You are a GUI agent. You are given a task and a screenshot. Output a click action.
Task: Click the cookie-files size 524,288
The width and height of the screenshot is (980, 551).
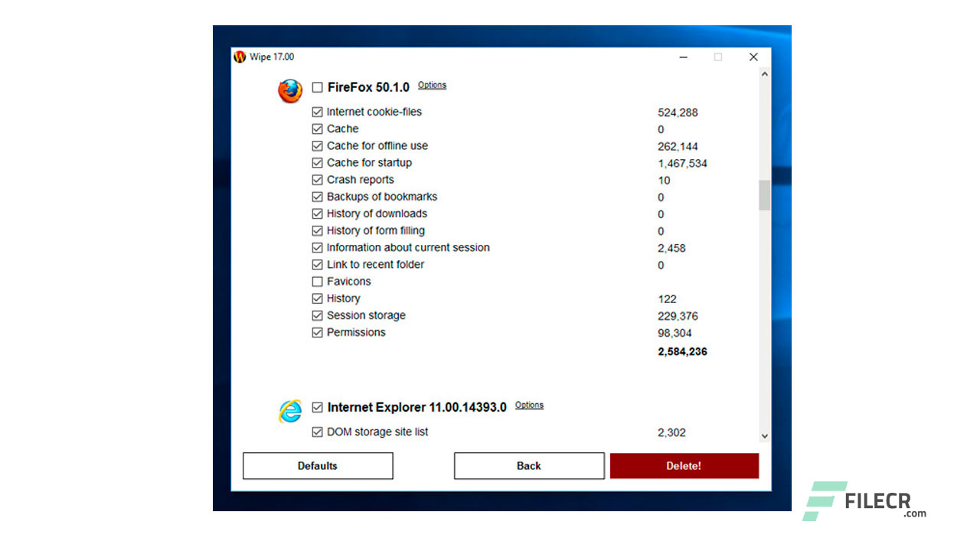click(x=678, y=112)
